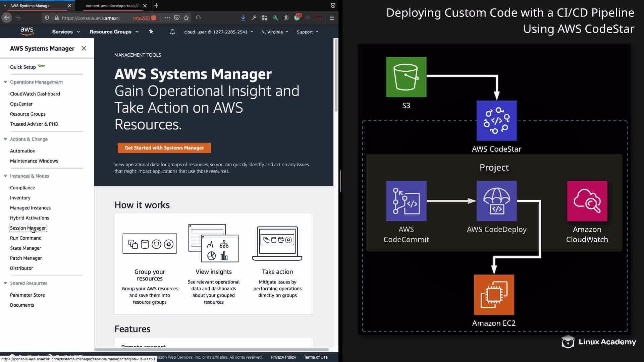Click the browser back arrow
The height and width of the screenshot is (362, 644).
tap(7, 18)
